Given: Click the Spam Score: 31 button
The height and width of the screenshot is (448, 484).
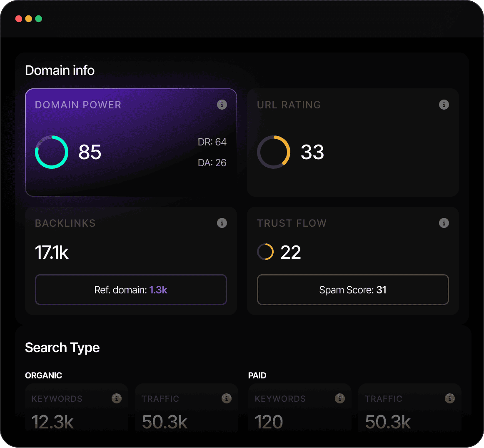Looking at the screenshot, I should pyautogui.click(x=353, y=290).
